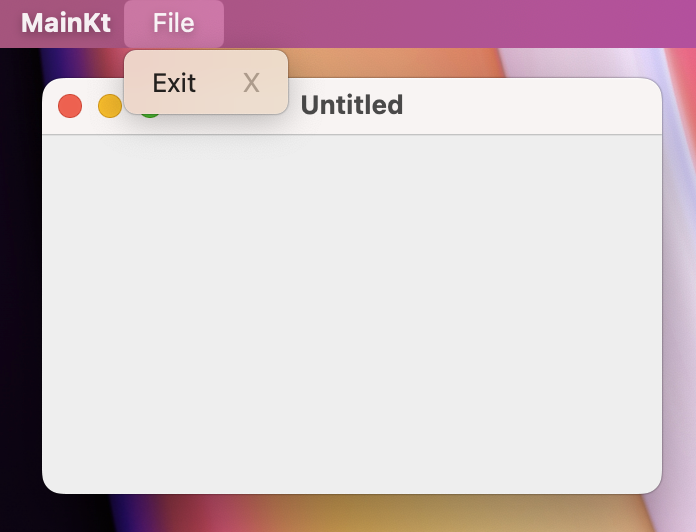Screen dimensions: 696x532
Task: Click the bold MainKt label in menu bar
Action: (x=66, y=23)
